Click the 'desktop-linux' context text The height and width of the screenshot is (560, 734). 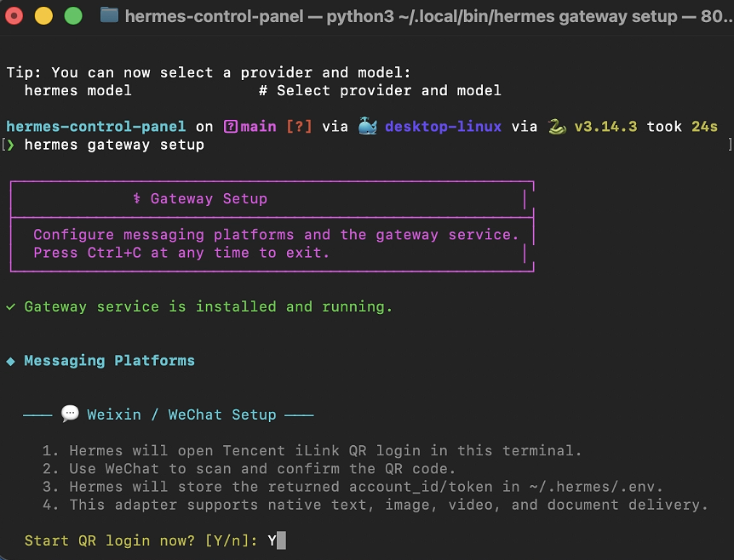pyautogui.click(x=444, y=126)
